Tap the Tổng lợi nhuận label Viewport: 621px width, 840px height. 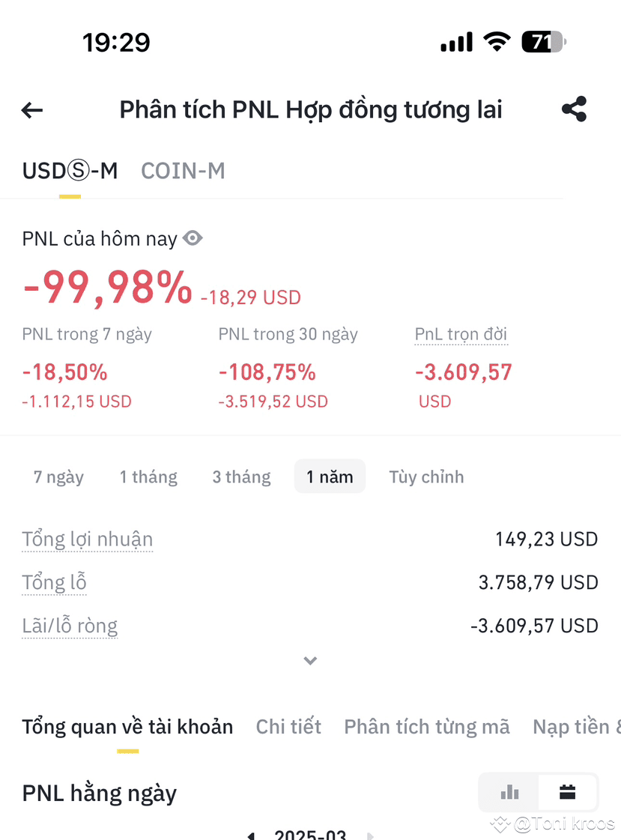tap(87, 539)
